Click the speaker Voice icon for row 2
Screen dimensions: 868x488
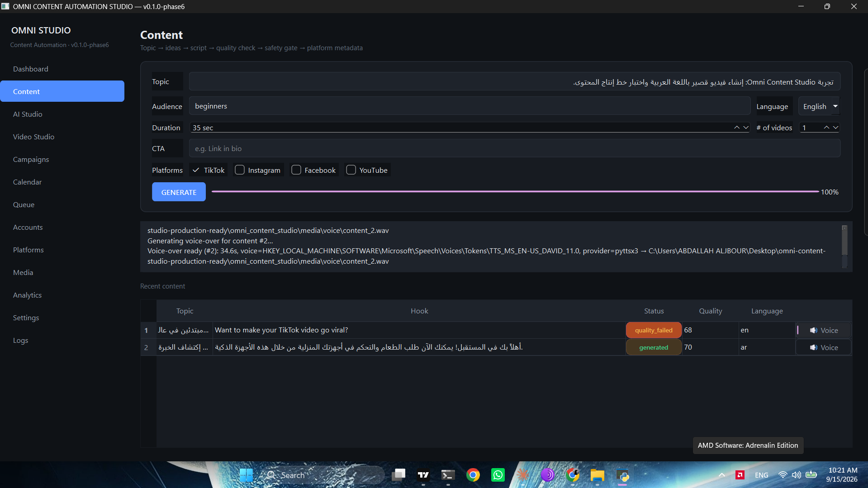814,347
